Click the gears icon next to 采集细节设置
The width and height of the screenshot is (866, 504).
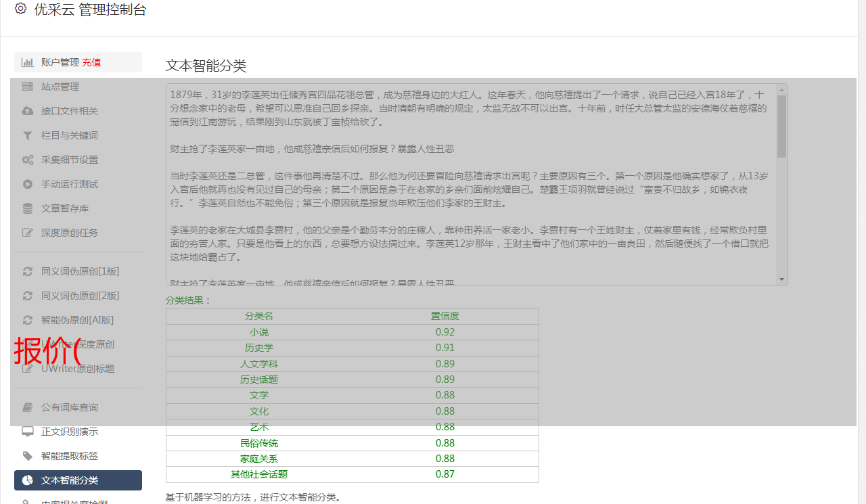pos(27,160)
